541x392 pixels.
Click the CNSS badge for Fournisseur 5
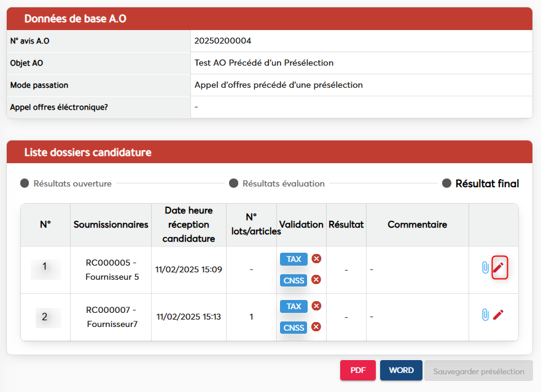pyautogui.click(x=294, y=280)
